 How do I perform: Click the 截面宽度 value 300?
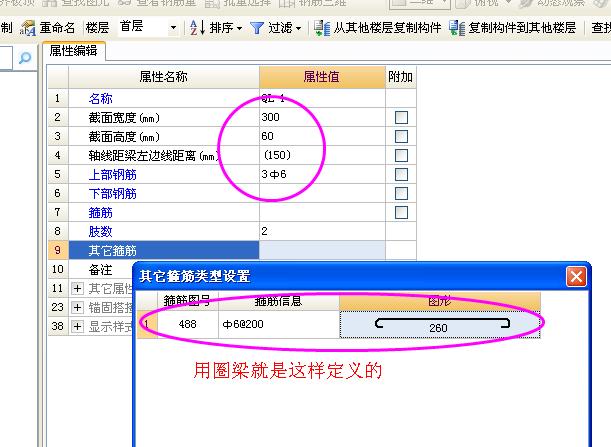(270, 117)
